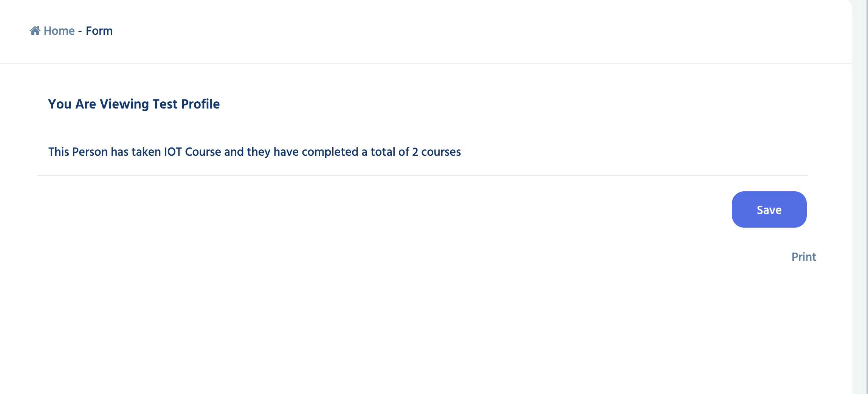This screenshot has height=394, width=868.
Task: Click the Print link
Action: [x=804, y=257]
